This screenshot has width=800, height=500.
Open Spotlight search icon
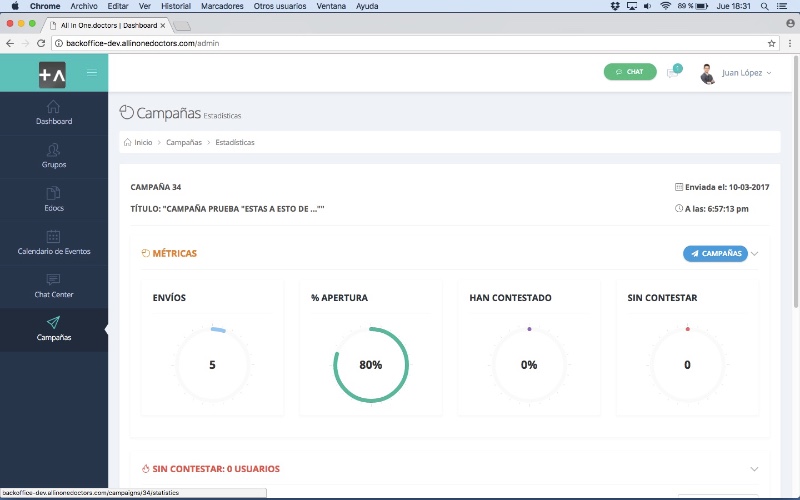coord(764,6)
